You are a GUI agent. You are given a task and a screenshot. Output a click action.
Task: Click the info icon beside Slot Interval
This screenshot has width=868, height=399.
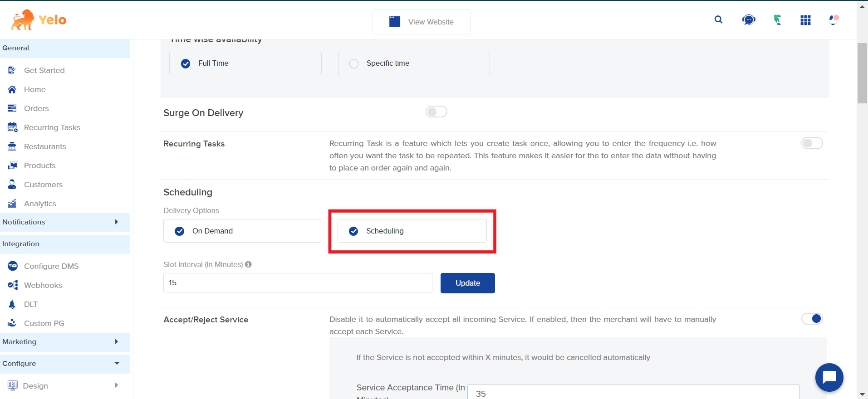point(248,264)
